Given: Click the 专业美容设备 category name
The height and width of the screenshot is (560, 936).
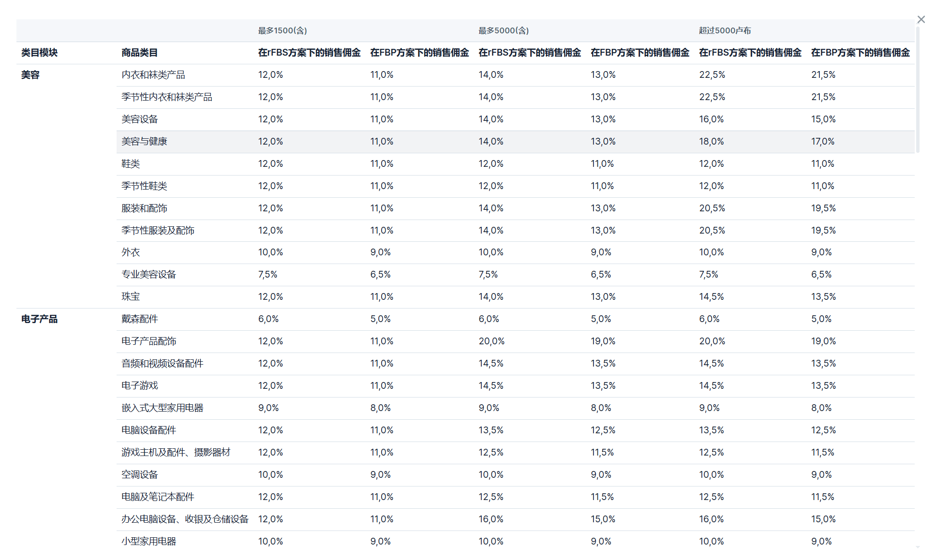Looking at the screenshot, I should [149, 275].
